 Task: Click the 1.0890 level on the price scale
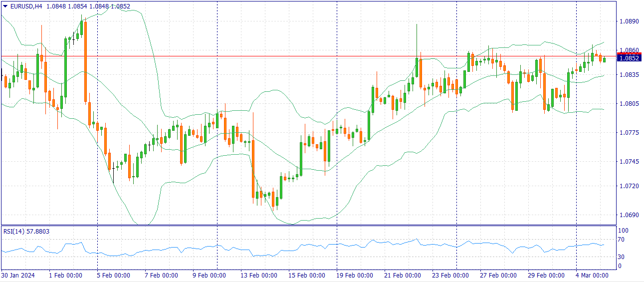click(x=628, y=21)
